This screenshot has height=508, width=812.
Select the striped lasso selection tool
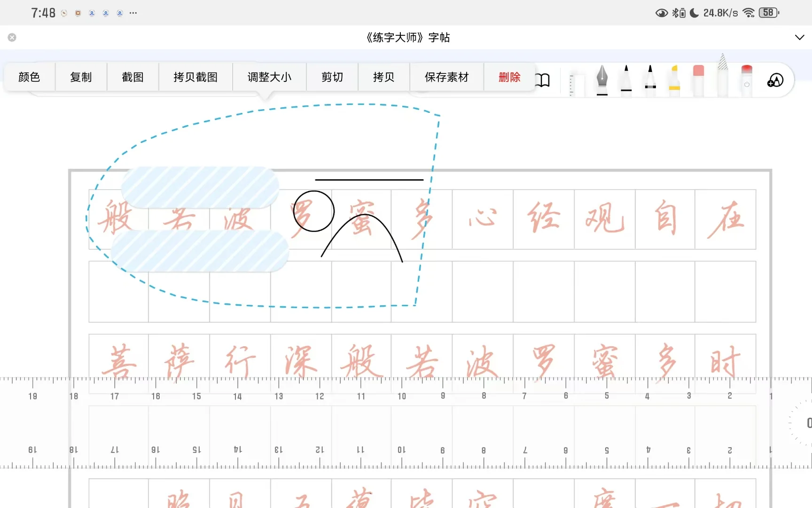[723, 75]
